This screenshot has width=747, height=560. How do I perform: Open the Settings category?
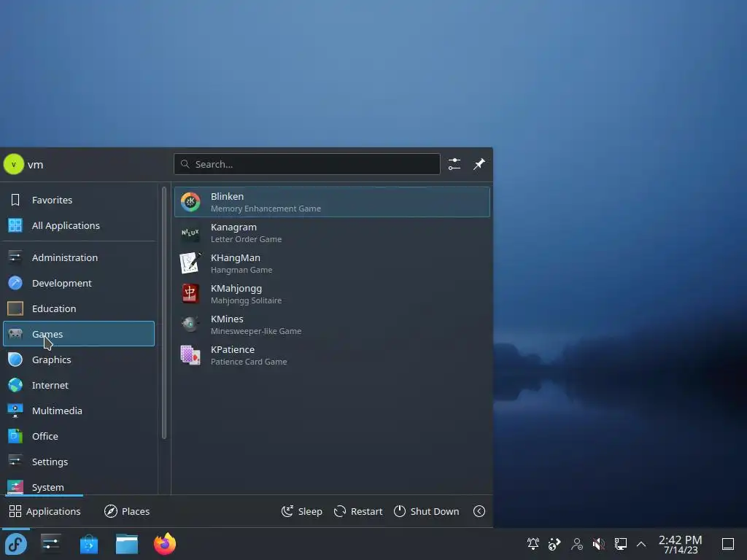pos(79,462)
